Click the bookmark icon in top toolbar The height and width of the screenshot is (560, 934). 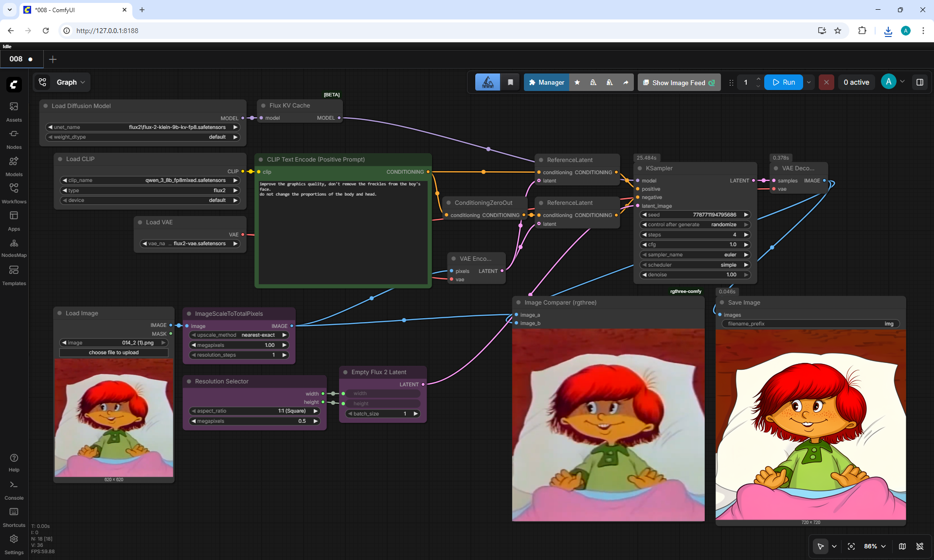click(510, 82)
